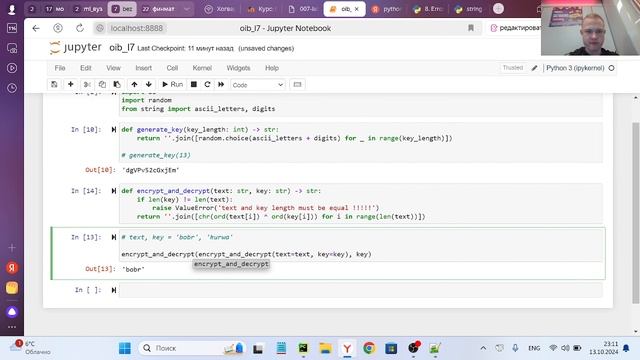
Task: Click the Trusted notebook indicator
Action: pos(513,68)
